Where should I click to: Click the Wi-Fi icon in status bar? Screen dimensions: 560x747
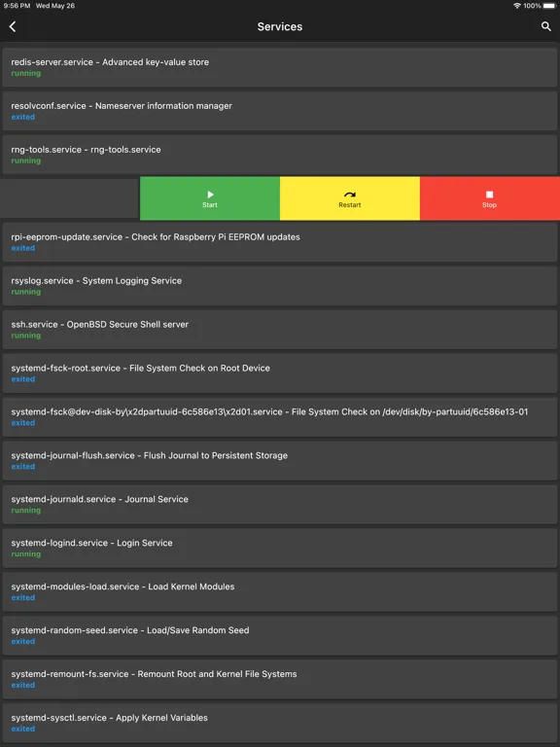(517, 6)
